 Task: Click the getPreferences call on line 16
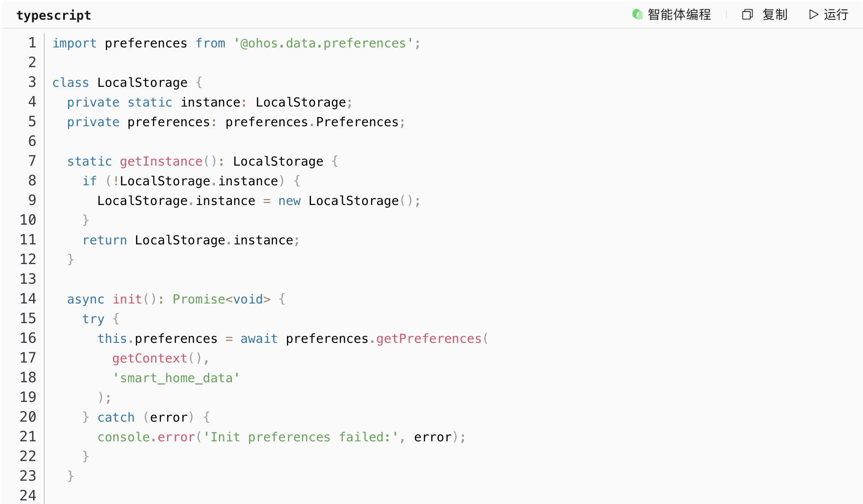pyautogui.click(x=428, y=339)
